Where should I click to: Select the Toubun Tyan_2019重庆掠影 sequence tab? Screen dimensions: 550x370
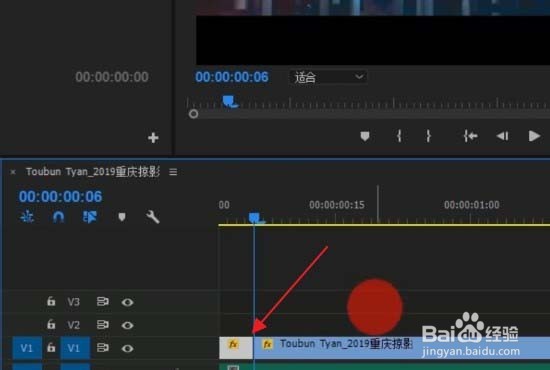coord(93,172)
